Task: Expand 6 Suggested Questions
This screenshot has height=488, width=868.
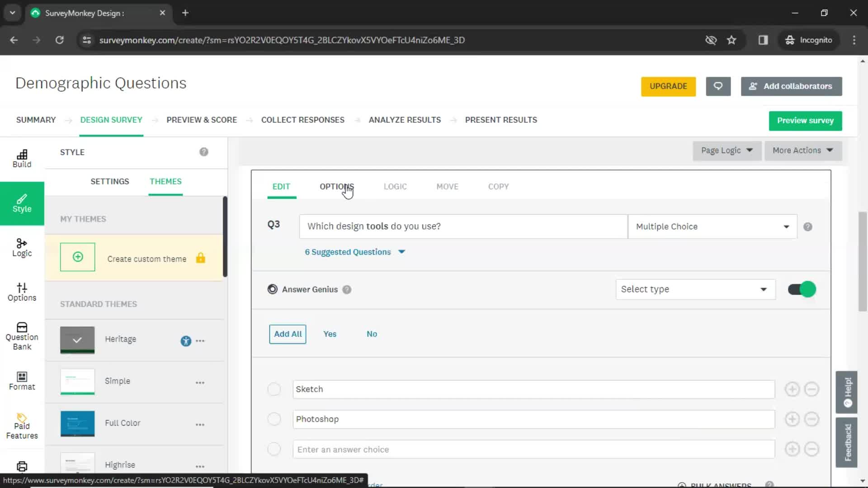Action: point(355,252)
